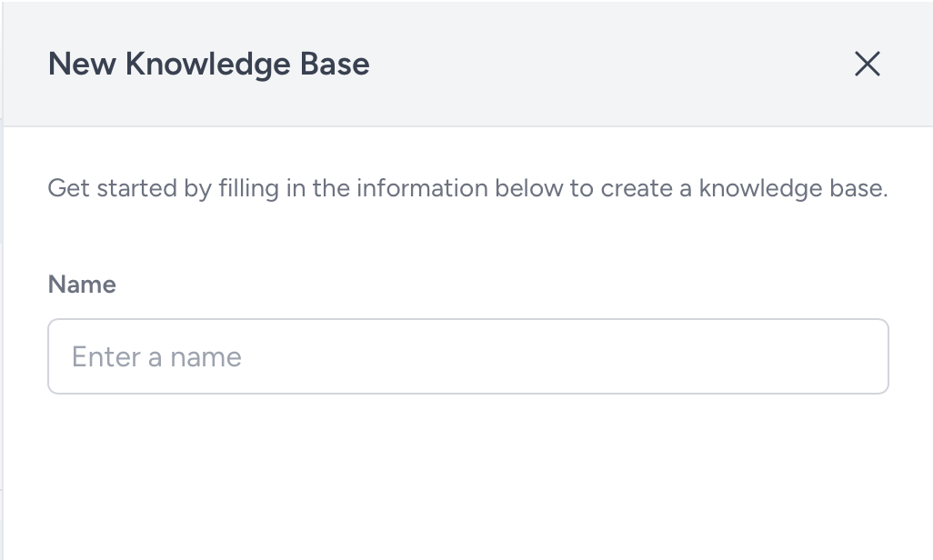Click the "Enter a name" placeholder text
The width and height of the screenshot is (933, 560).
[x=156, y=356]
